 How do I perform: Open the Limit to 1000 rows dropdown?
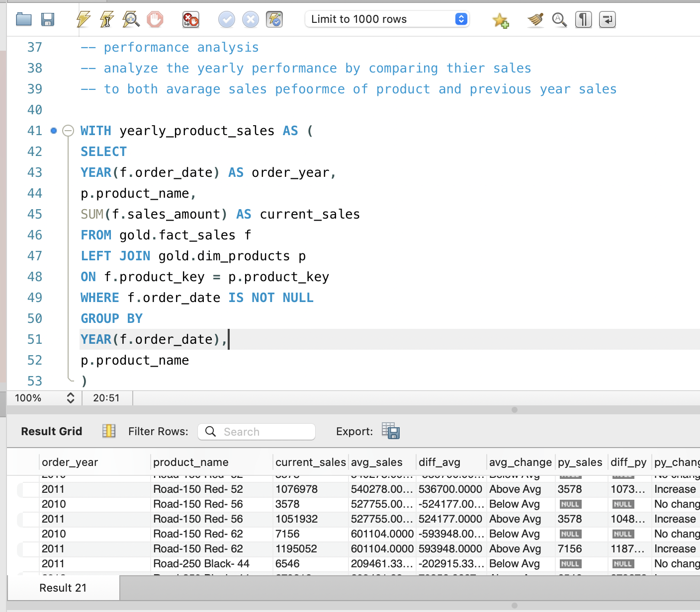(x=387, y=19)
